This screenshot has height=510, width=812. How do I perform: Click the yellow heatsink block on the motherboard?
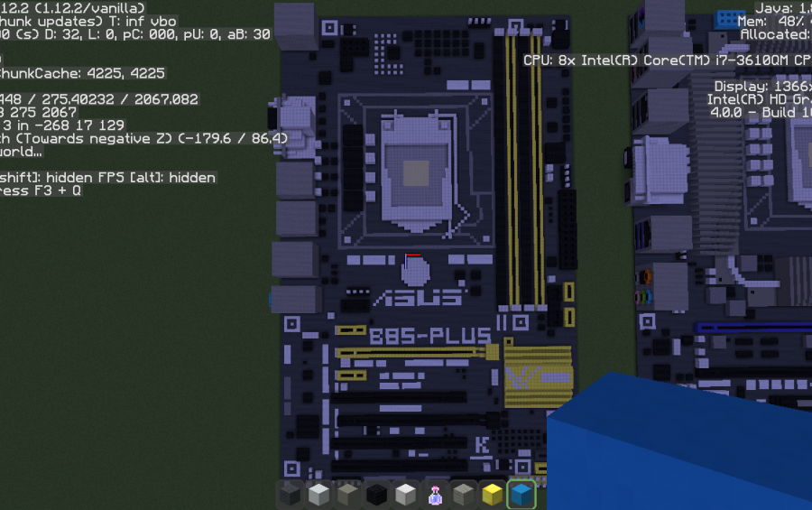[538, 376]
